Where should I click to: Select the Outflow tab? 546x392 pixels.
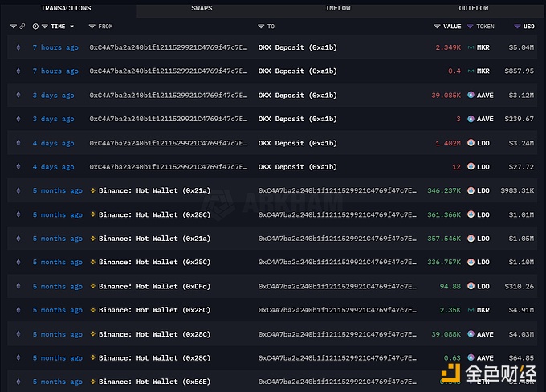click(x=473, y=8)
